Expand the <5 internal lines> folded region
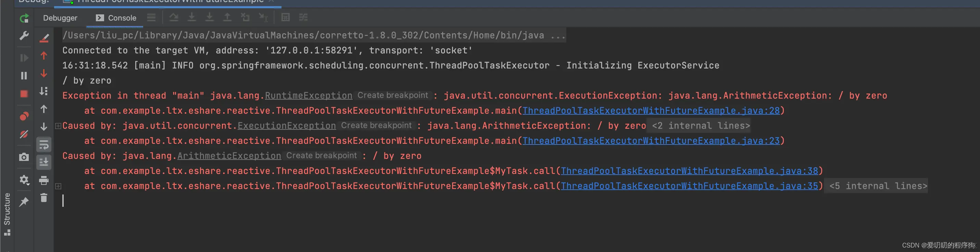The image size is (980, 252). pyautogui.click(x=878, y=186)
